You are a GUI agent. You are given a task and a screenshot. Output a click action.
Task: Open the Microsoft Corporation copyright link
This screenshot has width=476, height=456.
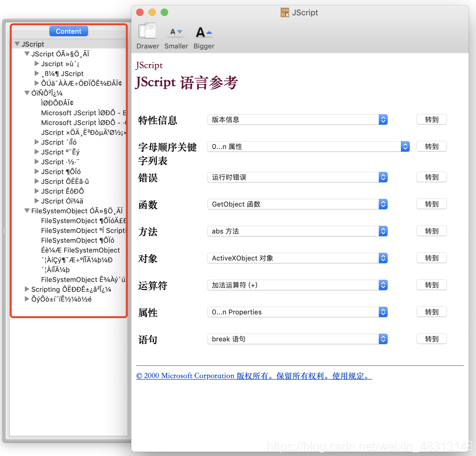254,376
